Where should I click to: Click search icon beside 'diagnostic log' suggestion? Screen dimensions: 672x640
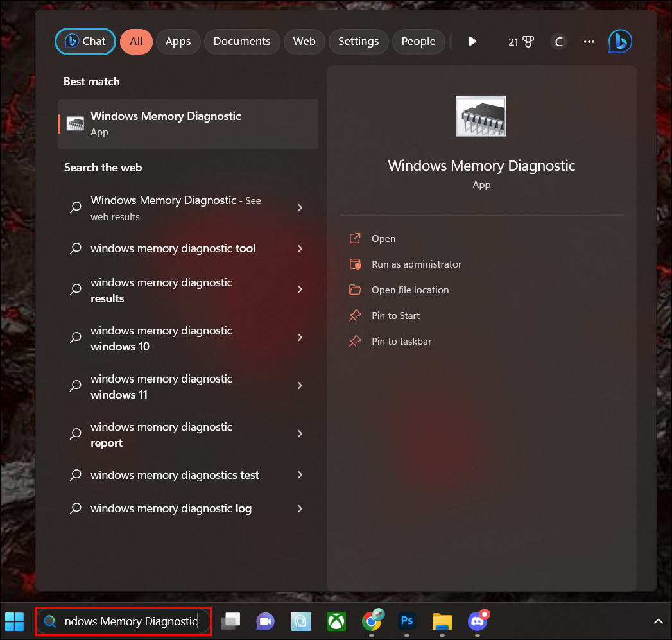pos(76,508)
